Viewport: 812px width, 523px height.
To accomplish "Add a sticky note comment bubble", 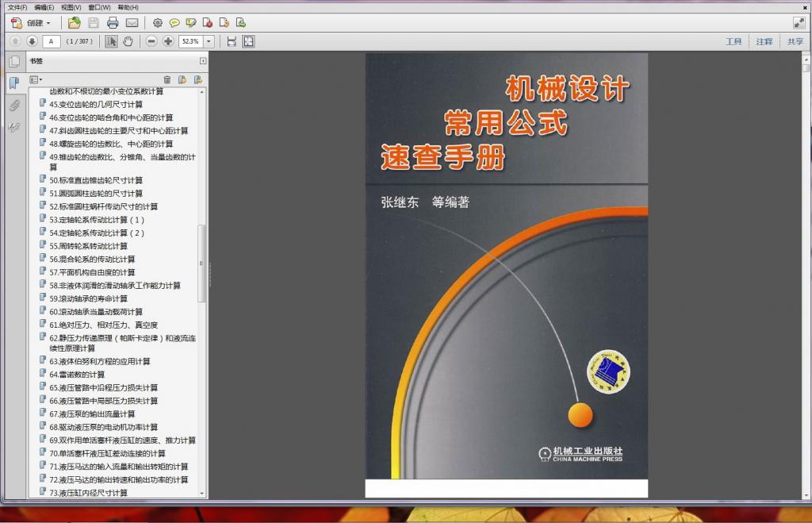I will click(x=174, y=23).
